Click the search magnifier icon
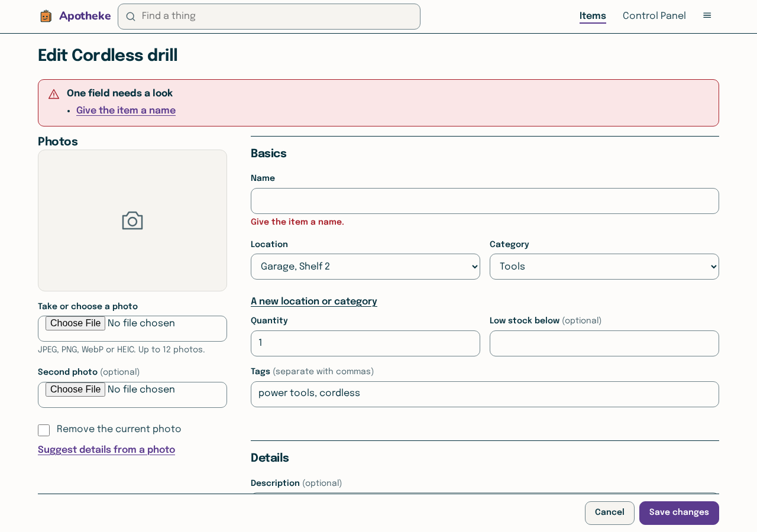Image resolution: width=757 pixels, height=532 pixels. tap(131, 17)
